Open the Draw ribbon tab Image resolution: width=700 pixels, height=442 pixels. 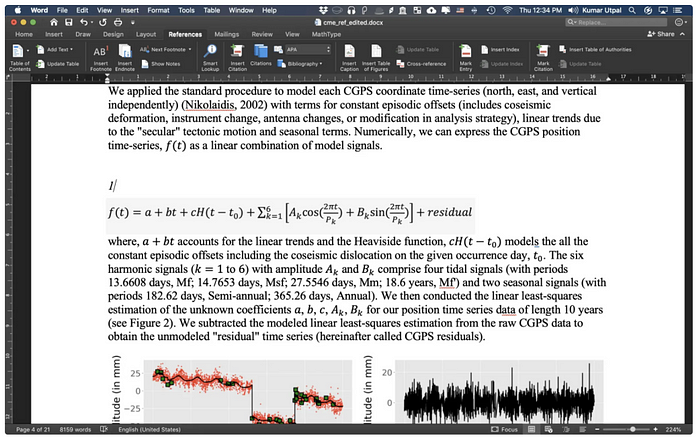(x=83, y=34)
